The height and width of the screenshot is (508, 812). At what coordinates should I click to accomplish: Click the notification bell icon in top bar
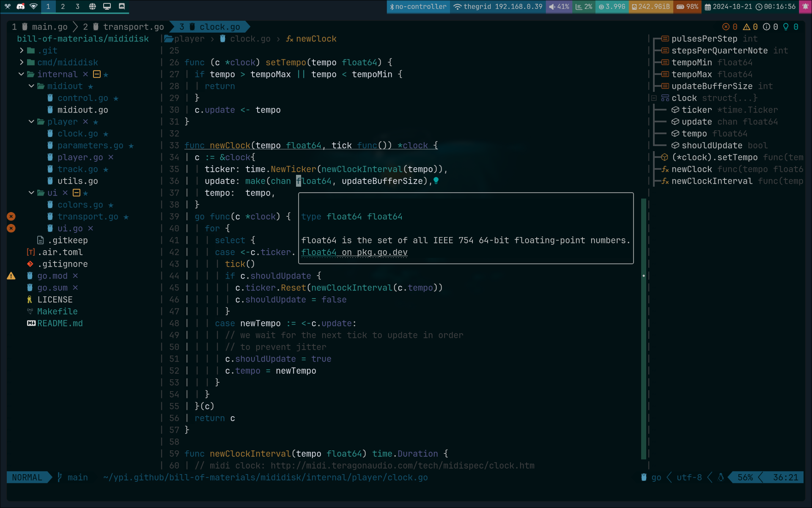pos(805,6)
